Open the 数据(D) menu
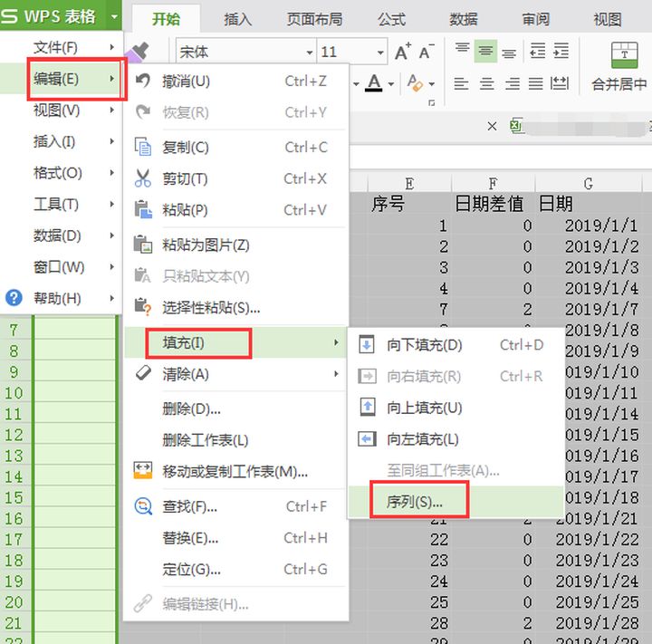Viewport: 652px width, 644px height. pos(62,235)
